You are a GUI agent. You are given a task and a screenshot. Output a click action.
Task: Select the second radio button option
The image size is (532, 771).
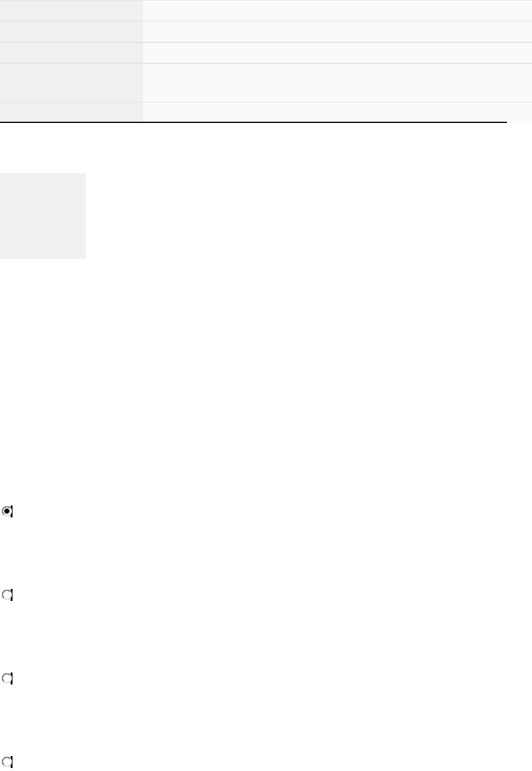pos(7,595)
